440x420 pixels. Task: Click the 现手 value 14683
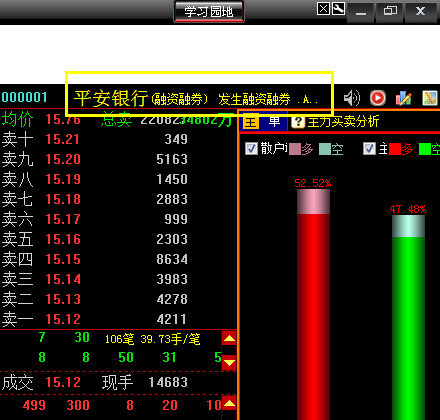tap(168, 382)
